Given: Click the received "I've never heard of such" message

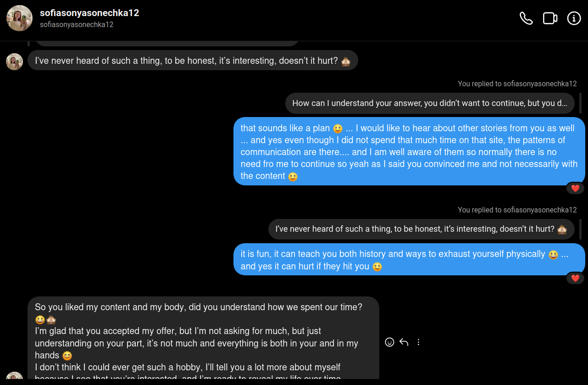Looking at the screenshot, I should point(193,61).
